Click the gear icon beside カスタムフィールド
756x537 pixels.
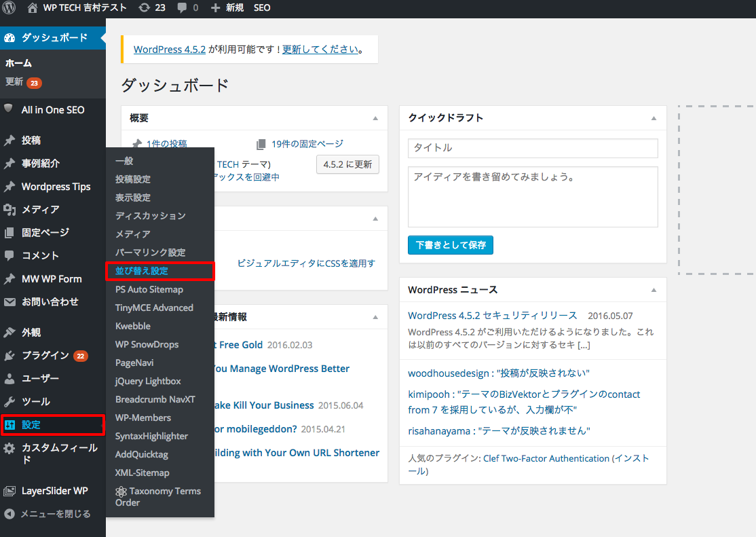(9, 448)
